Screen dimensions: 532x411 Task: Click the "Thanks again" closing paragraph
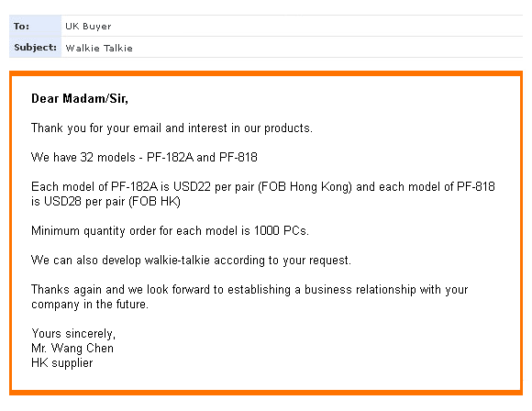249,297
